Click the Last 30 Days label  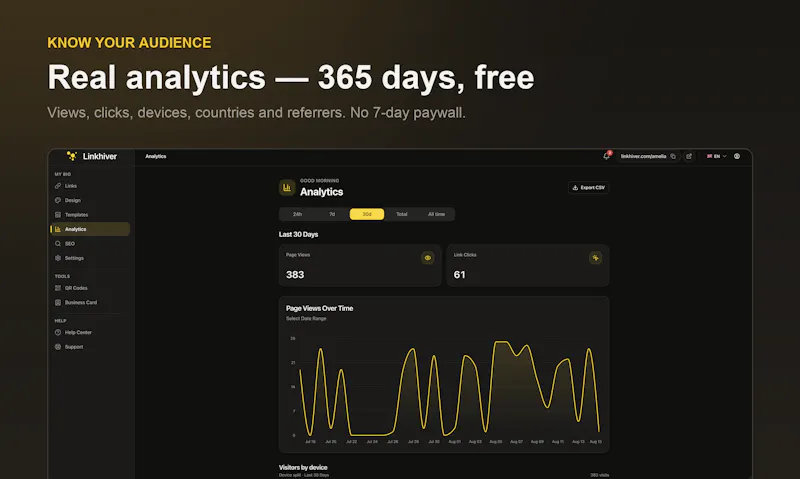pyautogui.click(x=298, y=235)
